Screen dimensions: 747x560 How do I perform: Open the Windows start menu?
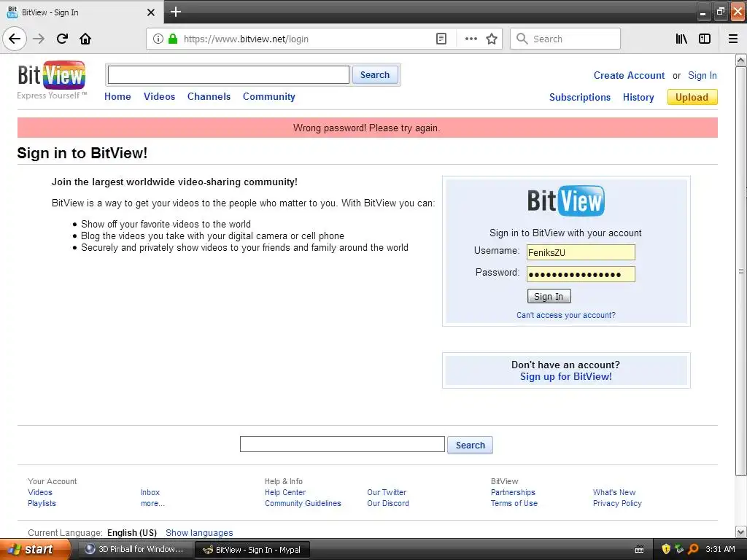(x=35, y=549)
